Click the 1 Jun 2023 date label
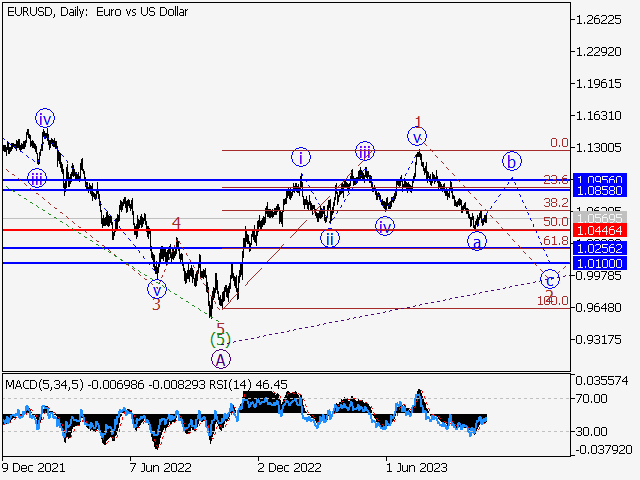 (x=416, y=467)
